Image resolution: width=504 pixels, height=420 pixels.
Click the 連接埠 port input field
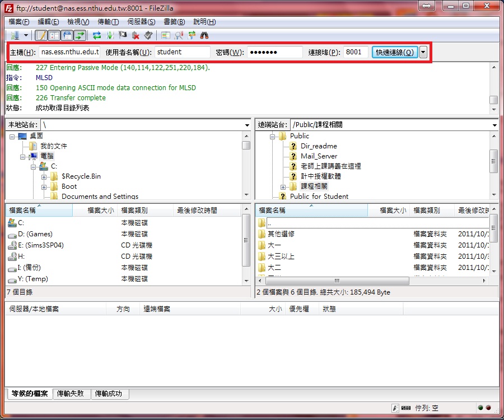355,52
